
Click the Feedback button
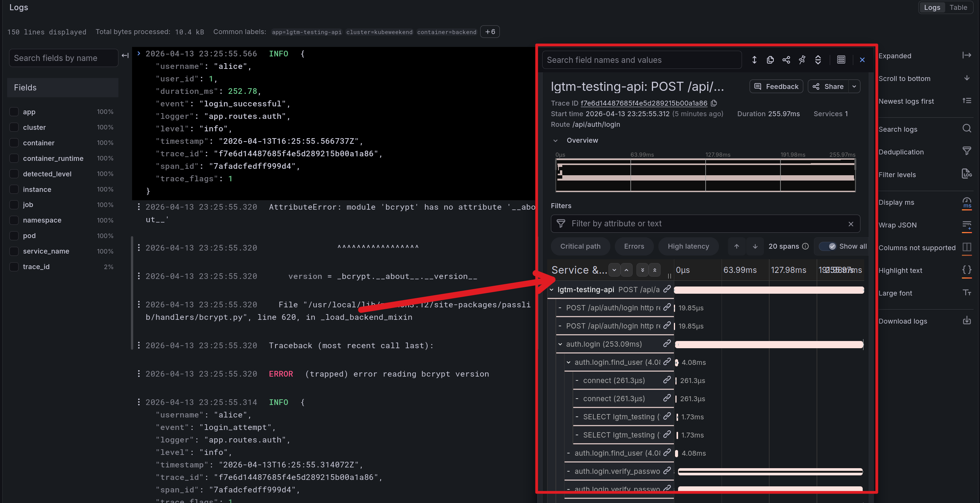(776, 86)
